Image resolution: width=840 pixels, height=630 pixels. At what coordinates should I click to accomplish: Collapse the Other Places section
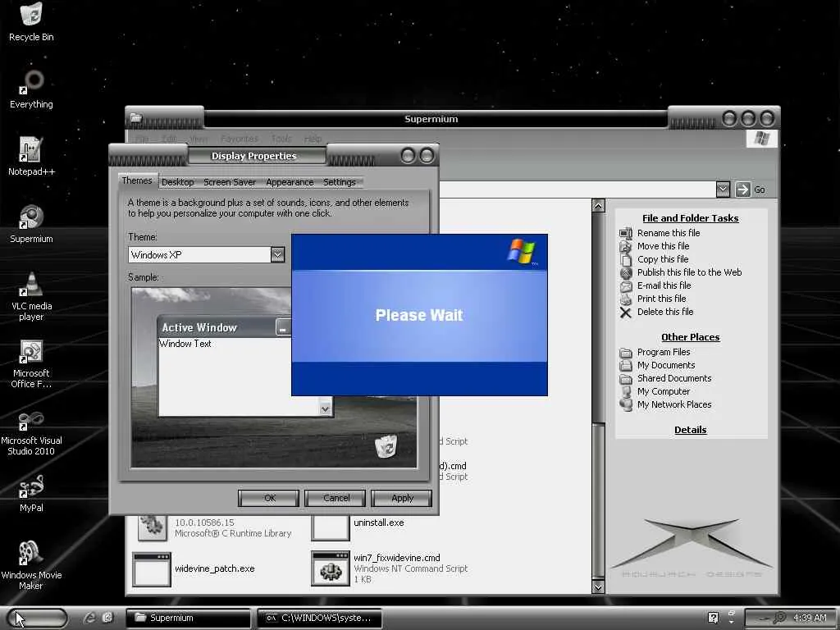[x=690, y=337]
